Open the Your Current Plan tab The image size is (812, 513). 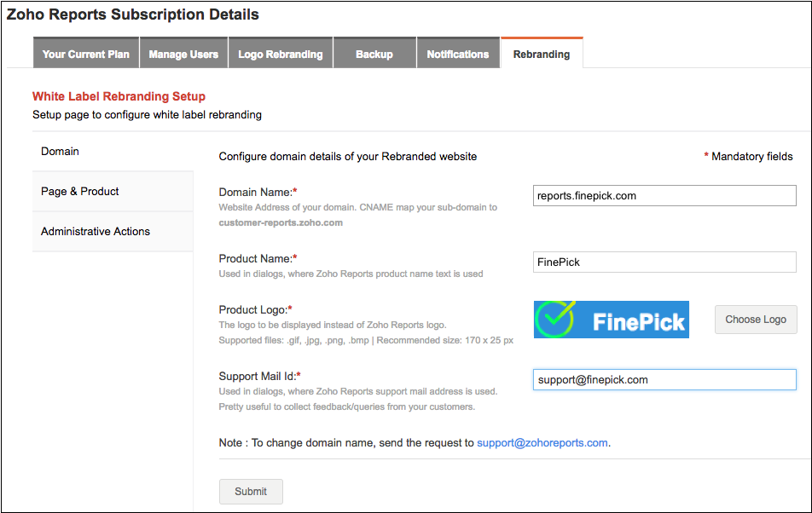[85, 54]
